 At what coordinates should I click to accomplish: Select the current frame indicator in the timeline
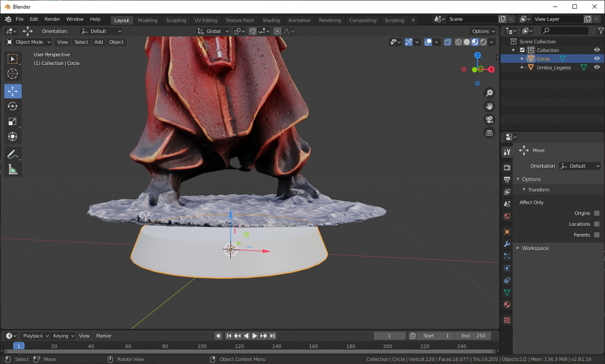pos(18,346)
